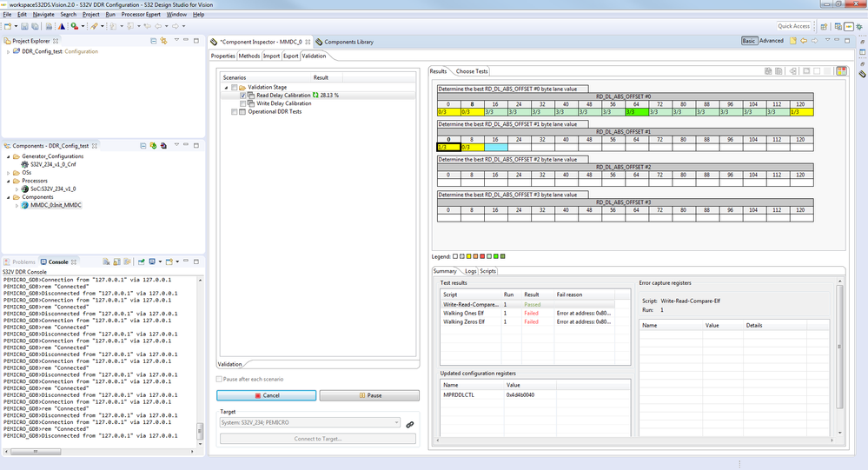Click Open Perspective icon near Quick Access

[824, 27]
